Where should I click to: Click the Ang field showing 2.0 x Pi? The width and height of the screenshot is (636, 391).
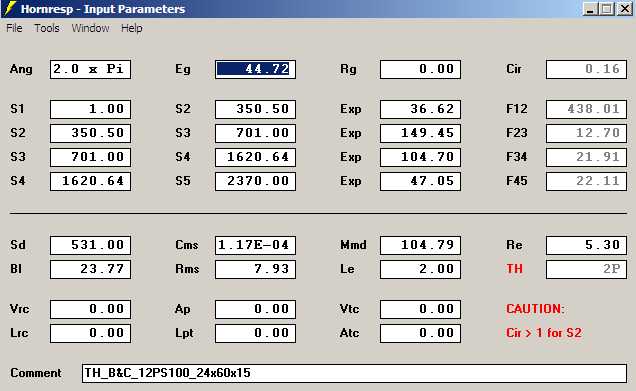coord(90,69)
